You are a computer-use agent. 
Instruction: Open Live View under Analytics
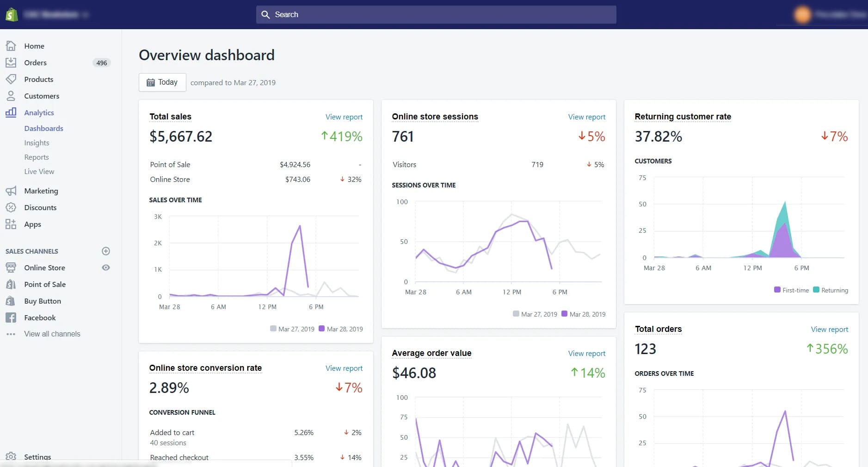(x=39, y=171)
